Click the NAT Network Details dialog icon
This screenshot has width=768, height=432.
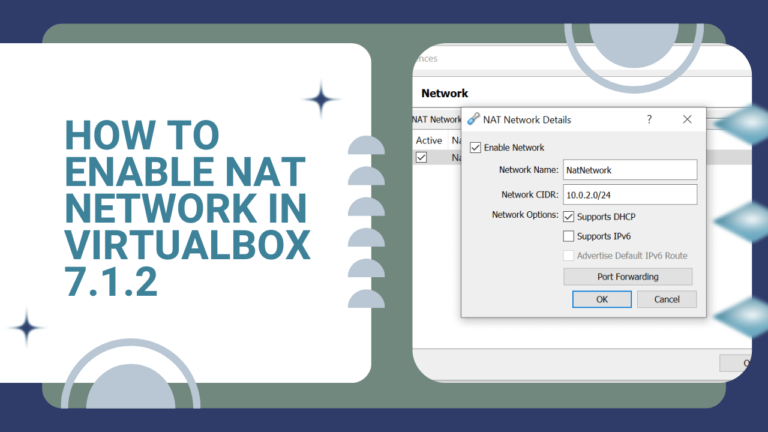tap(473, 119)
